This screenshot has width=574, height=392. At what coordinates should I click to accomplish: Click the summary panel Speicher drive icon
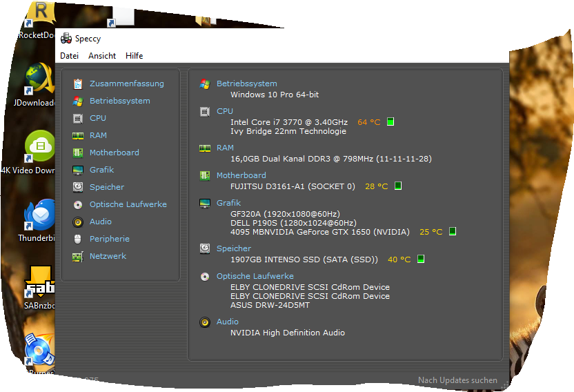205,248
